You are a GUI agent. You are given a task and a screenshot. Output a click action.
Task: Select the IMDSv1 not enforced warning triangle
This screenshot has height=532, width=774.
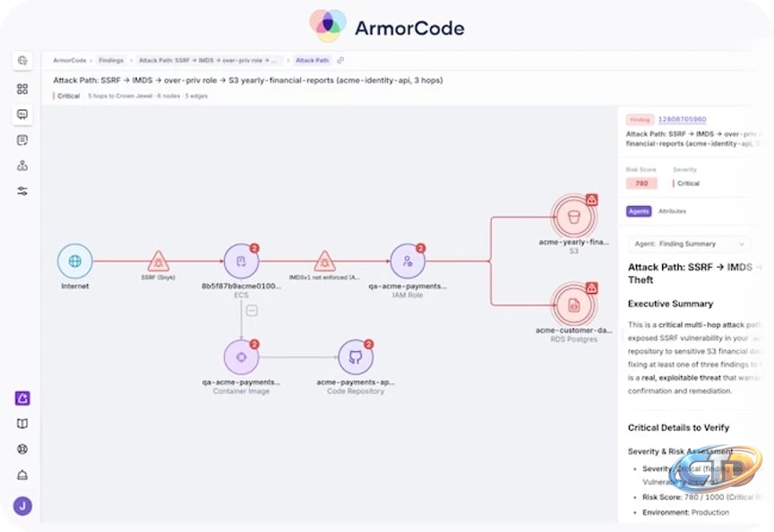pyautogui.click(x=325, y=261)
